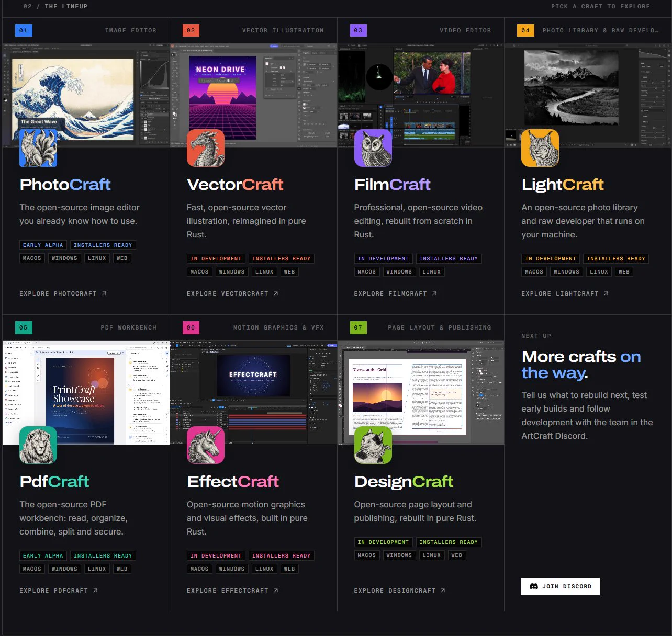Click the EffectCraft unicorn app icon
The image size is (672, 636).
pos(206,445)
